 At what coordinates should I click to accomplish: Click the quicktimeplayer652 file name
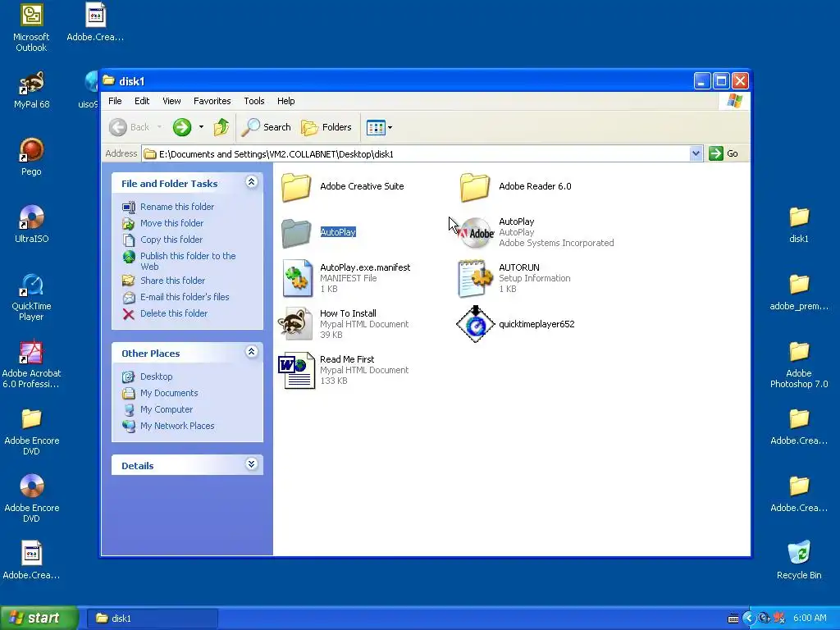pyautogui.click(x=536, y=324)
